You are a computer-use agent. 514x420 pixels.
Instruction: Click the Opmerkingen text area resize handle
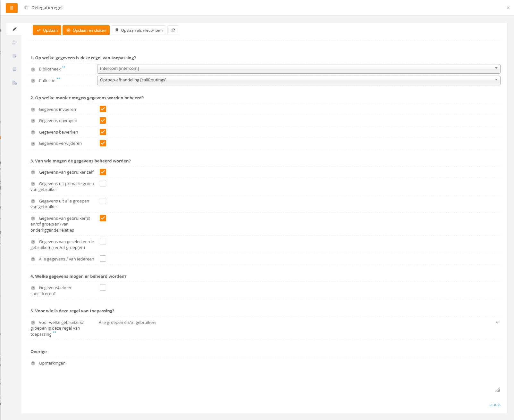[497, 390]
